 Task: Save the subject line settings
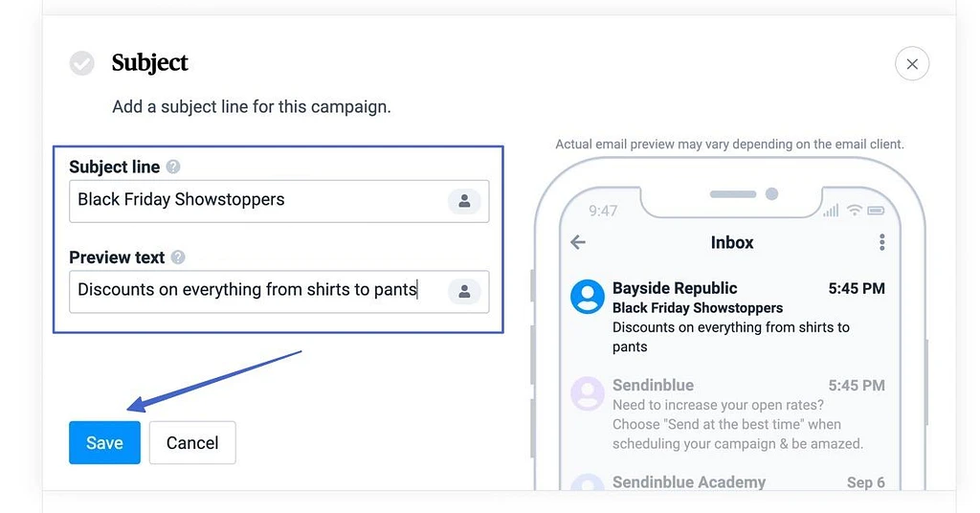(104, 443)
